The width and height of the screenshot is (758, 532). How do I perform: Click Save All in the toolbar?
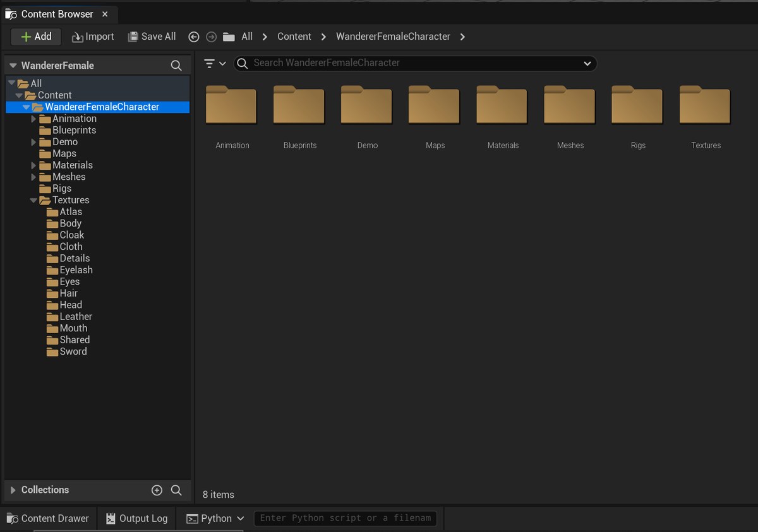point(152,37)
